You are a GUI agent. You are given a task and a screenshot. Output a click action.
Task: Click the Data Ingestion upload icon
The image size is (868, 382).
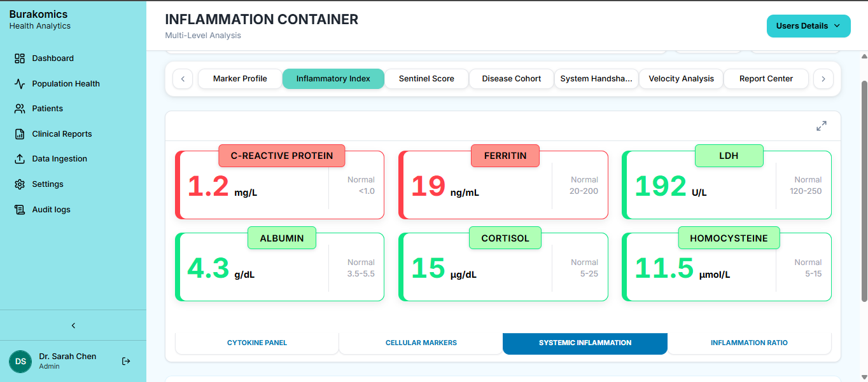point(20,159)
